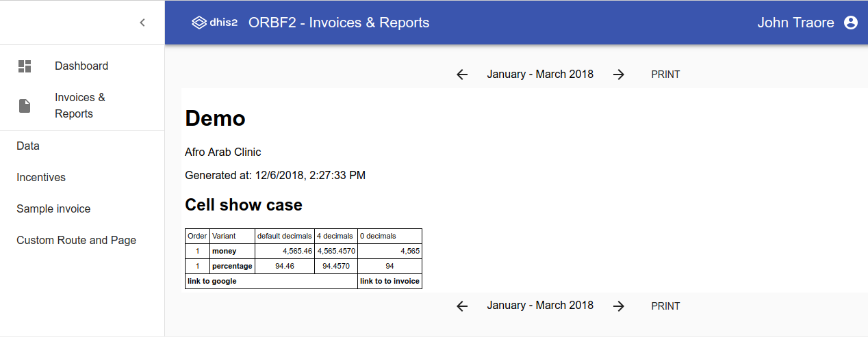Screen dimensions: 868x337
Task: Click the 'Generated at' timestamp line
Action: (x=275, y=175)
